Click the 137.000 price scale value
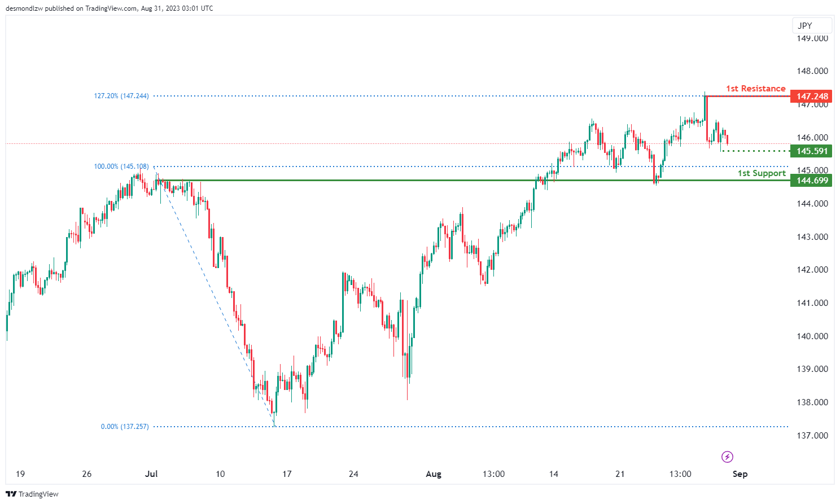 812,435
